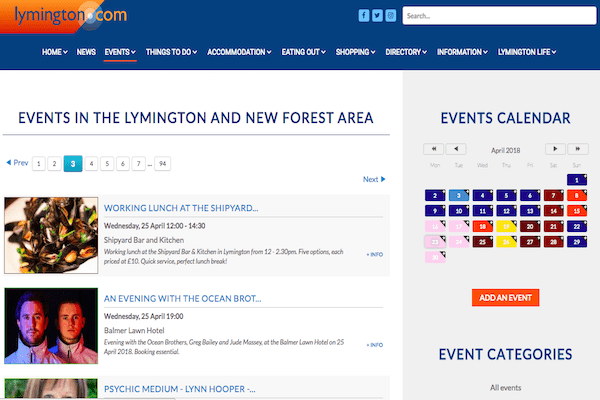Select April 20 in events calendar
The image size is (600, 400).
coord(530,226)
